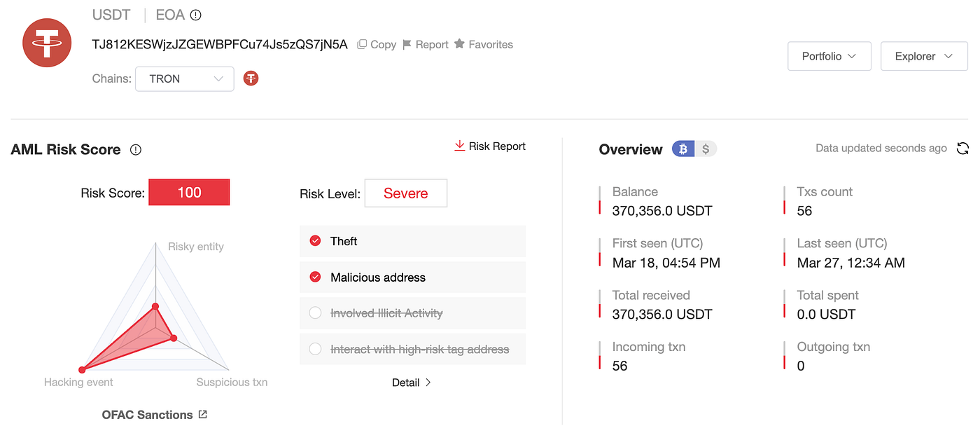Click the large Tether logo avatar

[x=47, y=43]
